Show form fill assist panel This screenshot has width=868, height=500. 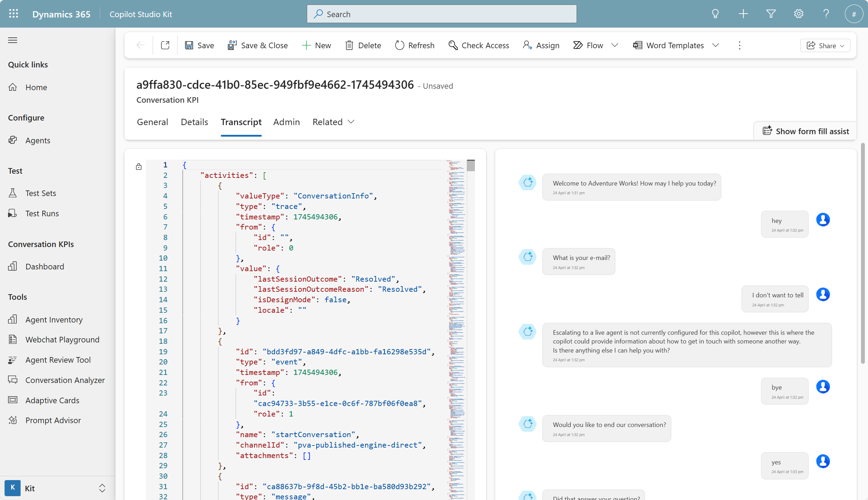point(806,131)
